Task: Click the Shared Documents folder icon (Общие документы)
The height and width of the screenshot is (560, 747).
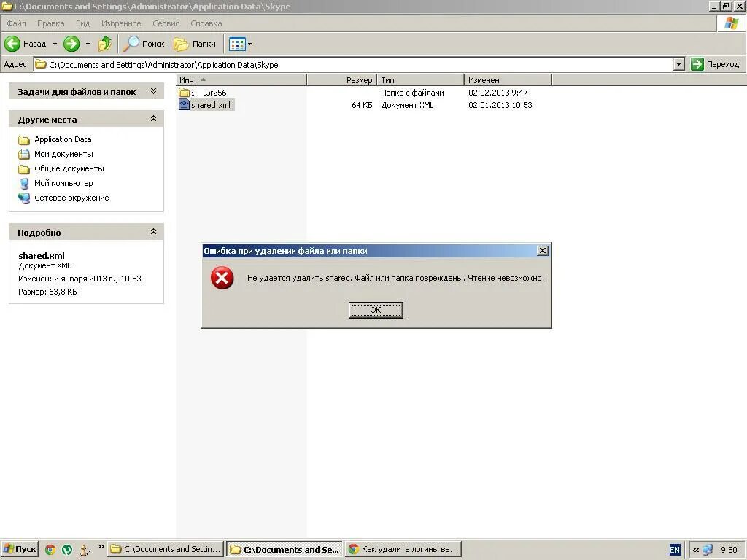Action: coord(24,169)
